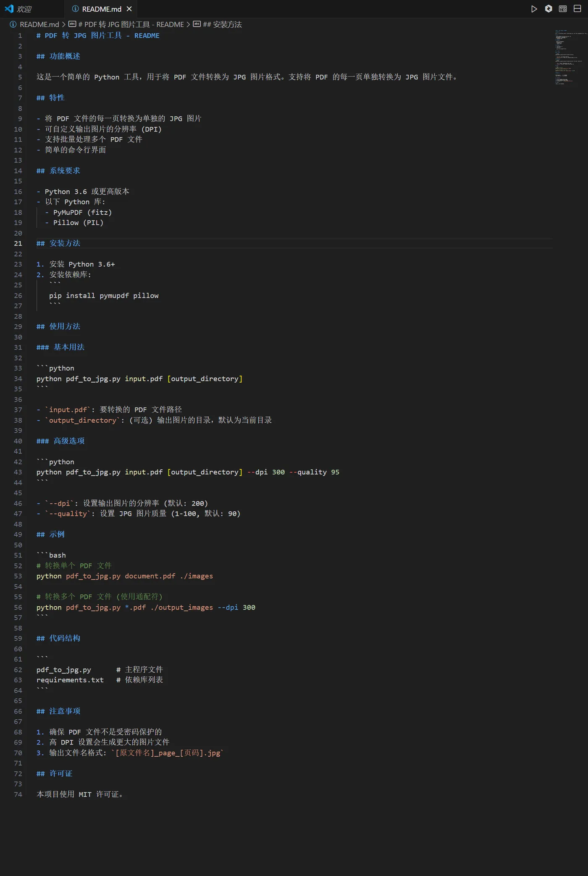The image size is (588, 876).
Task: Click '1. 安装 Python 3.6+' list line
Action: tap(76, 264)
